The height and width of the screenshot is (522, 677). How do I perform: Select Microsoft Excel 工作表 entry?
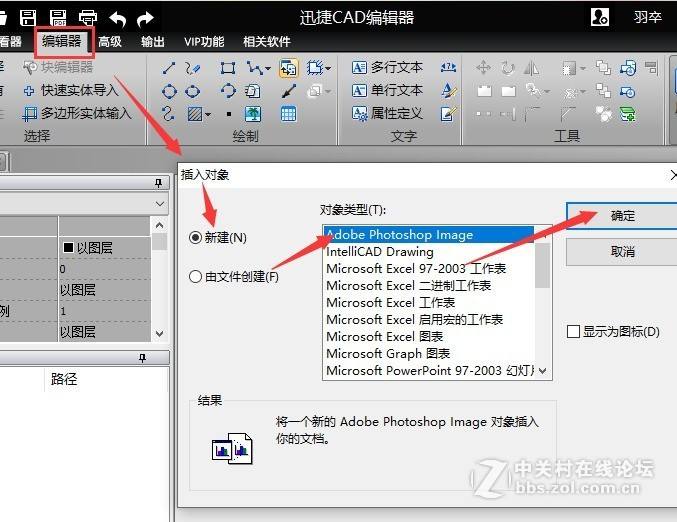point(429,303)
